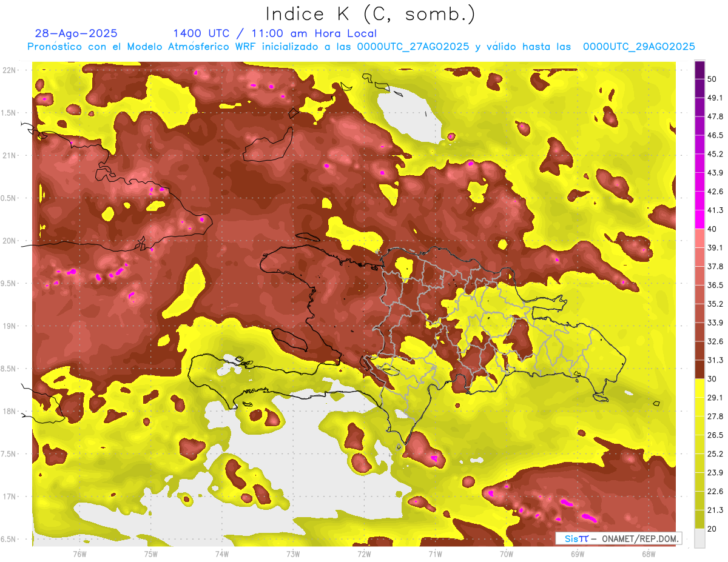This screenshot has height=562, width=728.
Task: Click the '23.9' color scale label
Action: tap(715, 473)
